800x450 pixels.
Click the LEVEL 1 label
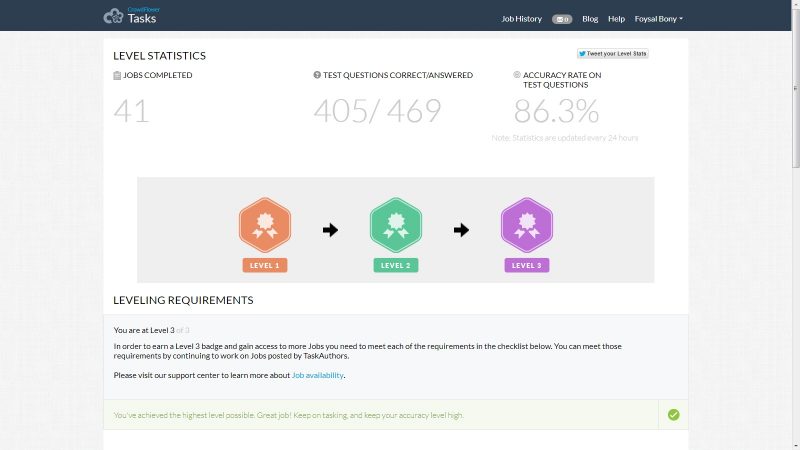click(x=265, y=265)
